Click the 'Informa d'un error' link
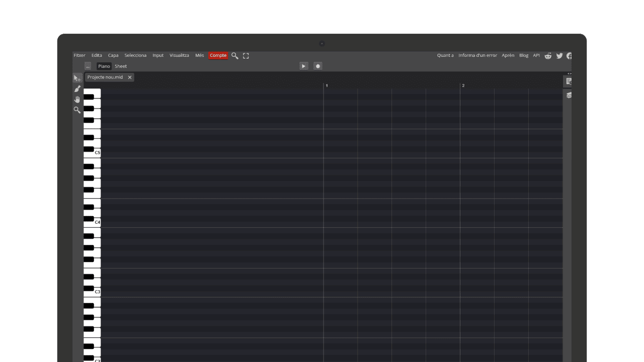The image size is (644, 362). tap(477, 55)
